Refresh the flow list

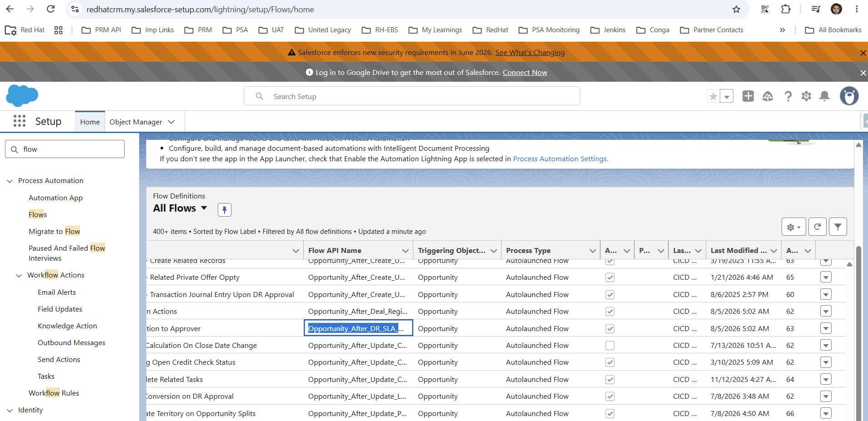(817, 227)
